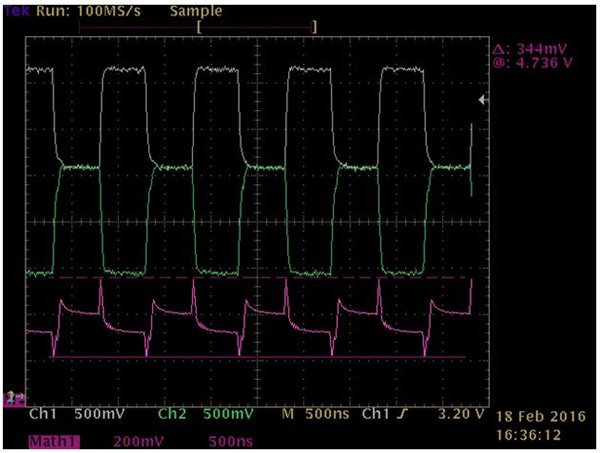The height and width of the screenshot is (453, 600).
Task: Click the Sample acquisition mode label
Action: [196, 11]
